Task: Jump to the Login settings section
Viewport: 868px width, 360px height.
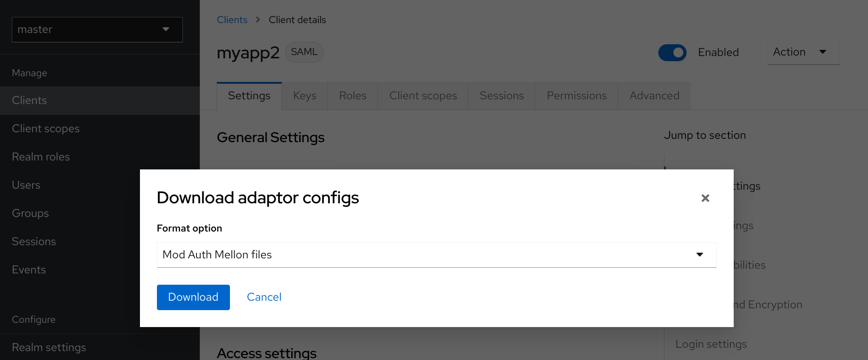Action: click(x=711, y=344)
